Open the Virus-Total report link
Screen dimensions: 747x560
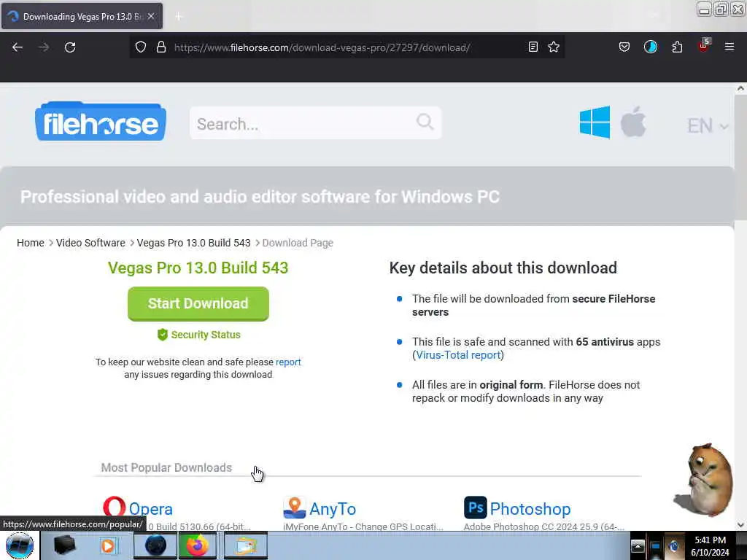coord(458,355)
